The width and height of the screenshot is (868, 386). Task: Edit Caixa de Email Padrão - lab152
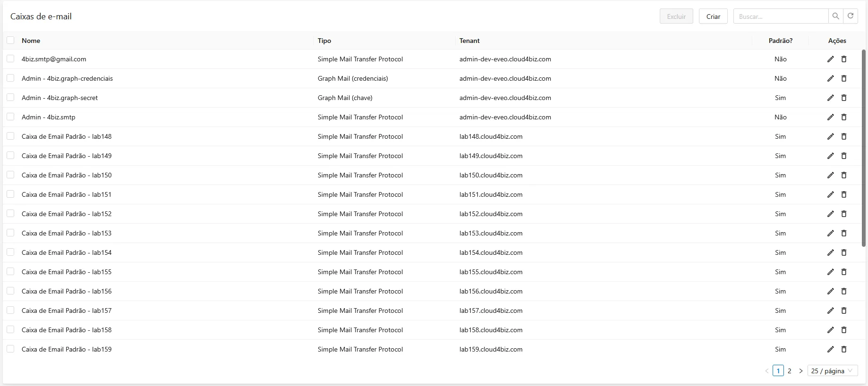tap(830, 214)
